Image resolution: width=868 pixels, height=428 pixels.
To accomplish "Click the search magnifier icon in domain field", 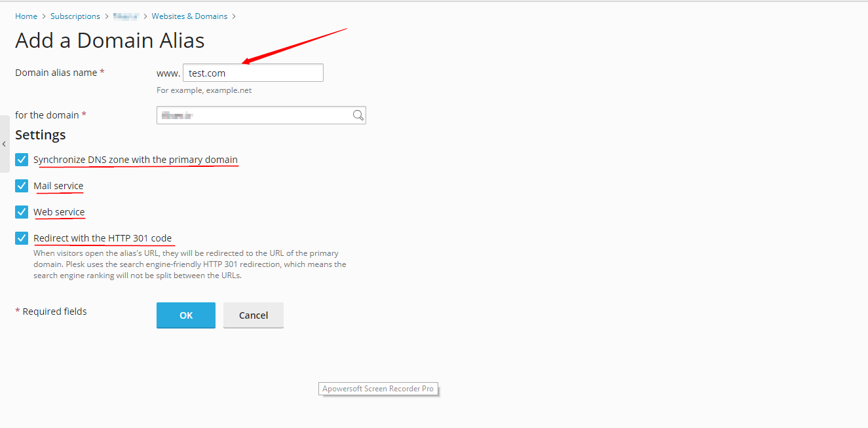I will [358, 115].
